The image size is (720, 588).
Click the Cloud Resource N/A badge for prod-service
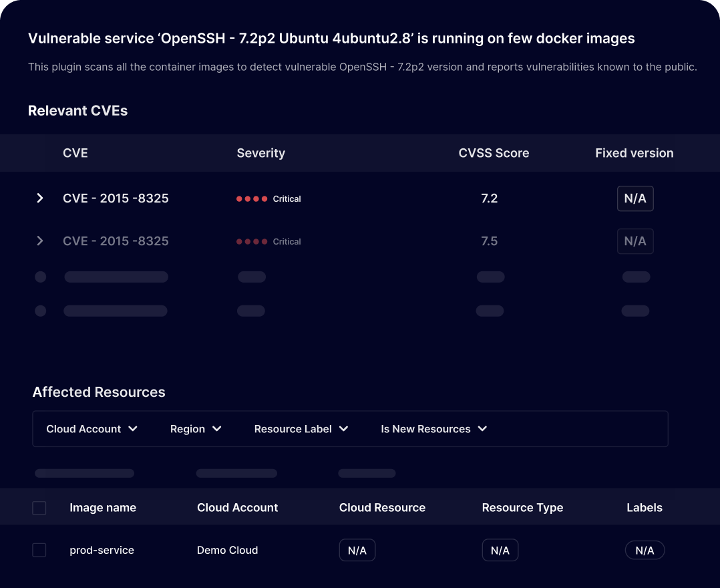pos(357,551)
